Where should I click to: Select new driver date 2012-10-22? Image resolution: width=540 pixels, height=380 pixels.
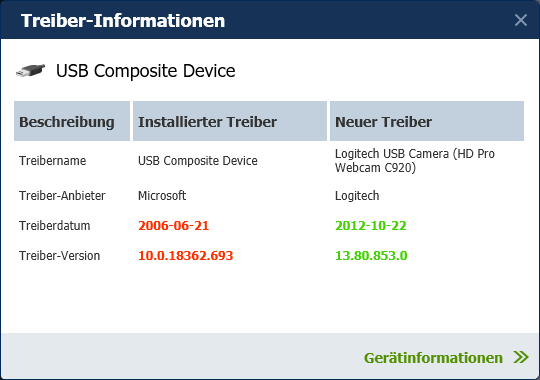(371, 226)
